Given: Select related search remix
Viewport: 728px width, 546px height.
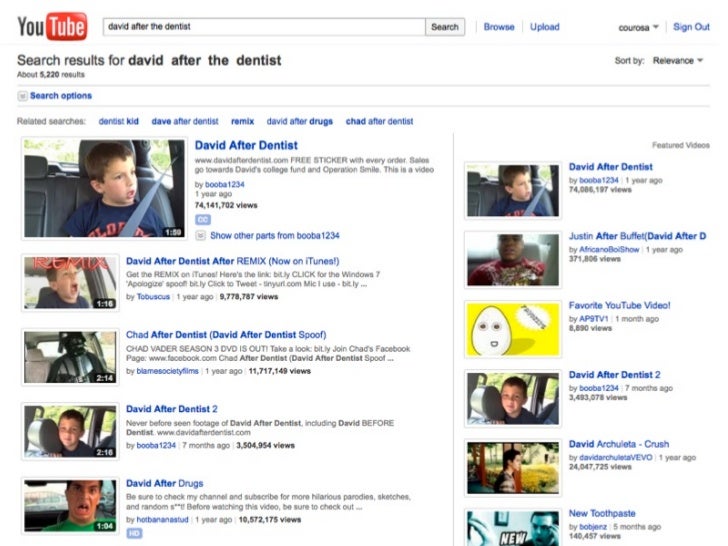Looking at the screenshot, I should click(242, 121).
